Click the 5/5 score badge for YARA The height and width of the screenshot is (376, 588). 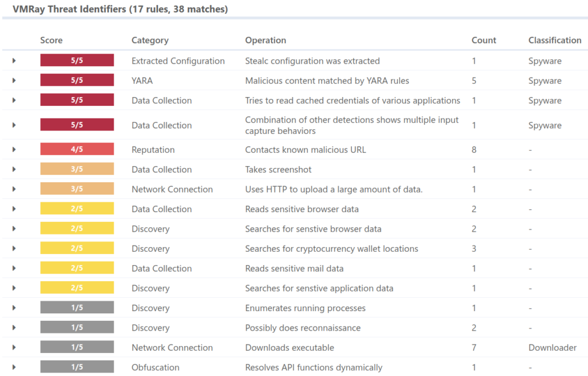77,80
